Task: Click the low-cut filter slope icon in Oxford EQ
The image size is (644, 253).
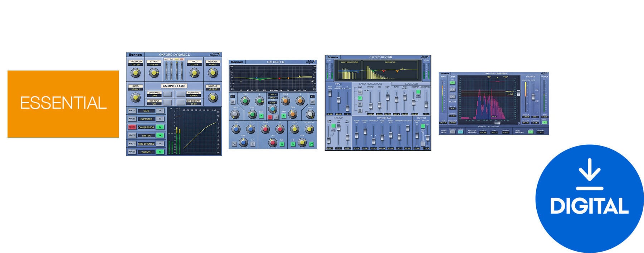Action: tap(233, 102)
